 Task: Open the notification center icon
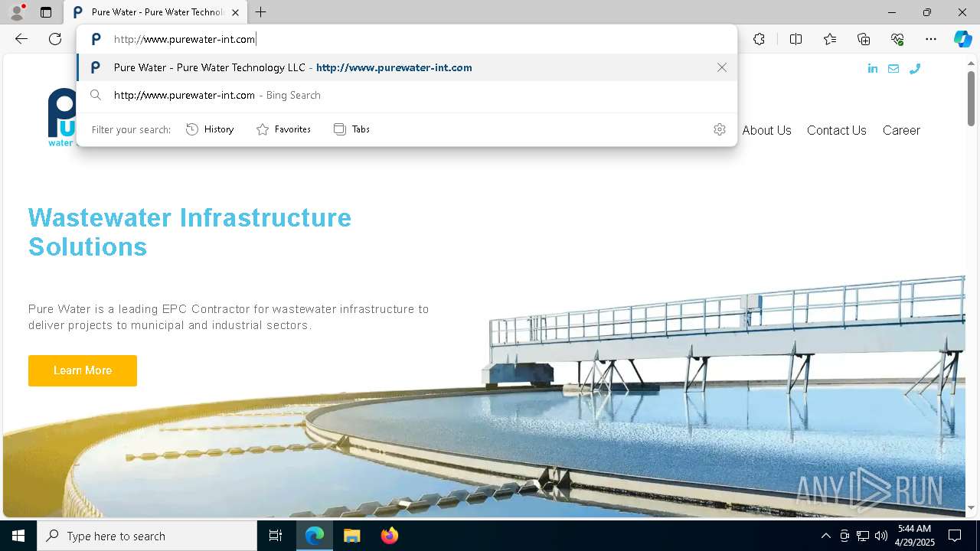955,536
